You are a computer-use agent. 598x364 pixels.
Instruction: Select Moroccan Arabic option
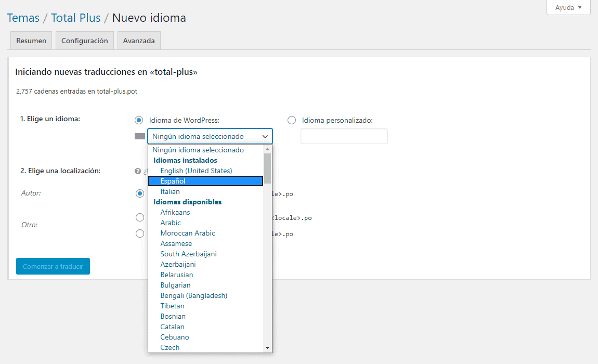[205, 233]
